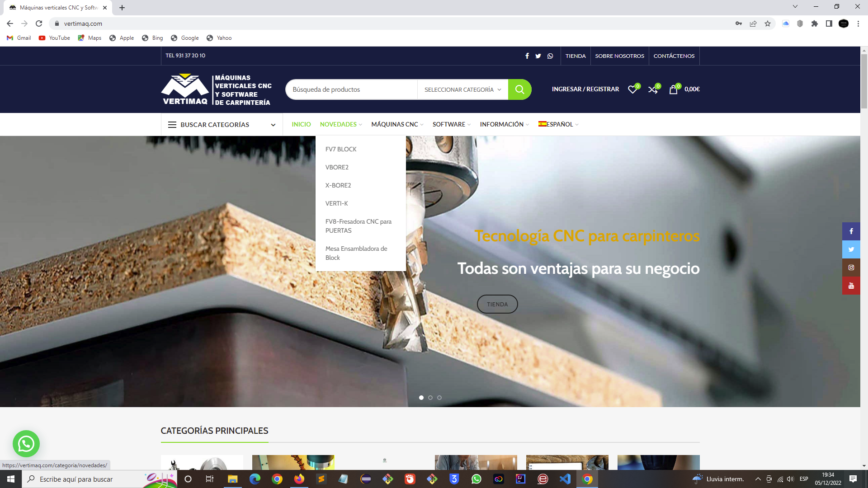
Task: Open Facebook from right side social panel
Action: coord(851,231)
